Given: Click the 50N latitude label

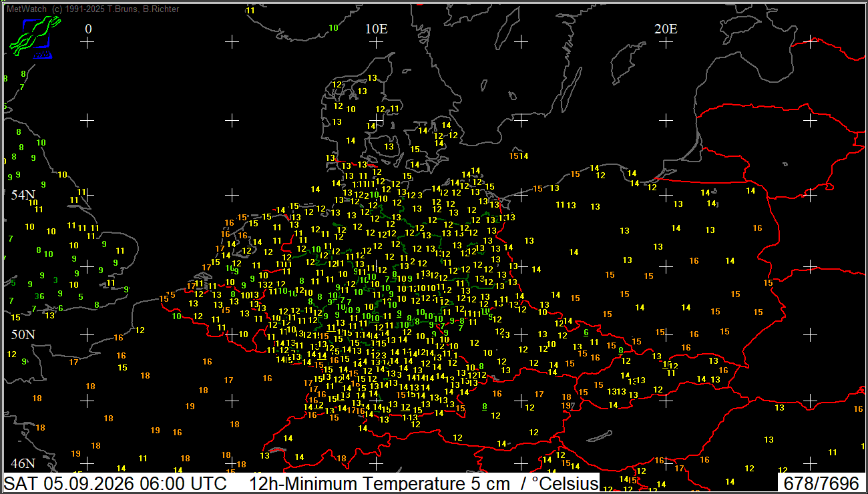Looking at the screenshot, I should pyautogui.click(x=22, y=333).
